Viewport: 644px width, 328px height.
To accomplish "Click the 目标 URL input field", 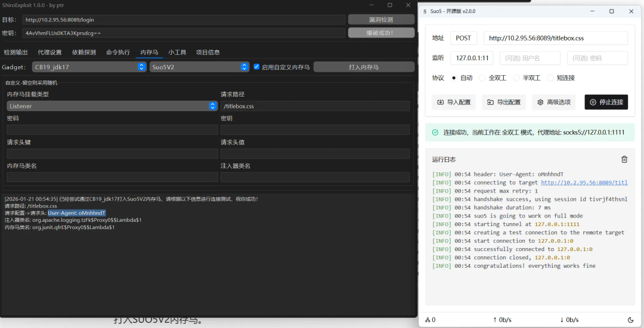I will click(x=184, y=19).
